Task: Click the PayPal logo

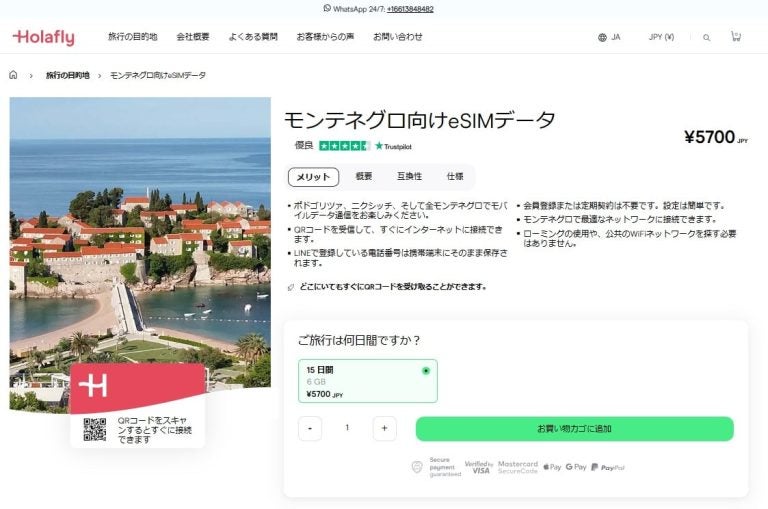Action: point(608,467)
